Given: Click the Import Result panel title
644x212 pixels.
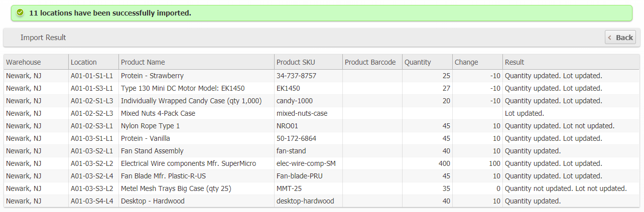Looking at the screenshot, I should (x=43, y=38).
